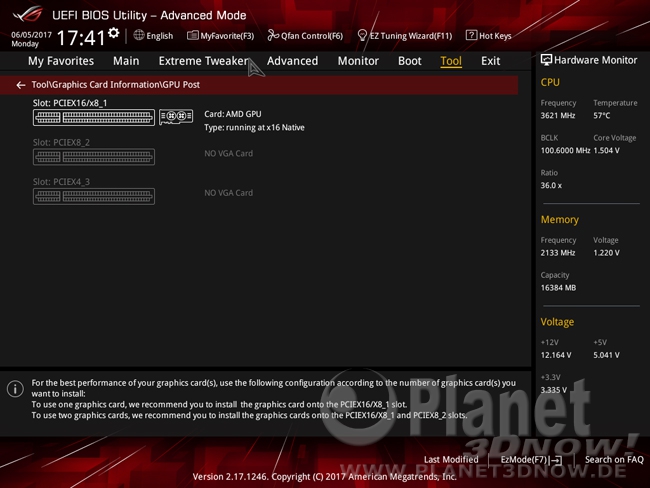Click the graphics card icon beside slot 1

click(x=176, y=117)
